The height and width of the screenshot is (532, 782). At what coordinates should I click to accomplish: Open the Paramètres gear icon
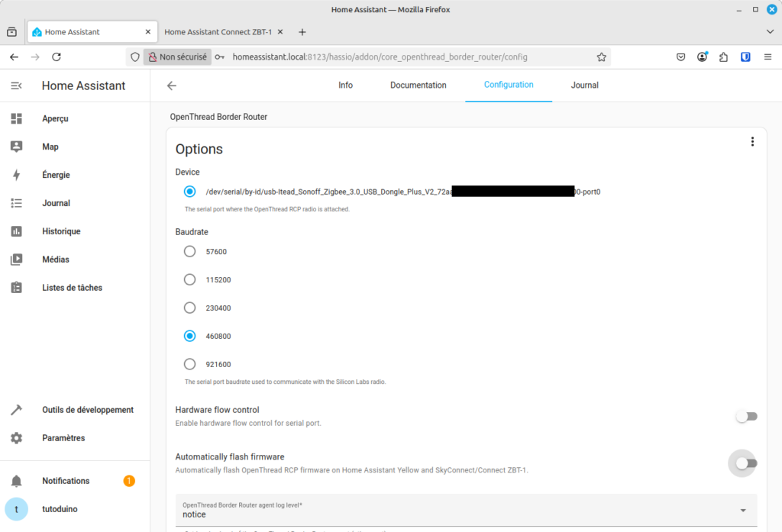[17, 438]
